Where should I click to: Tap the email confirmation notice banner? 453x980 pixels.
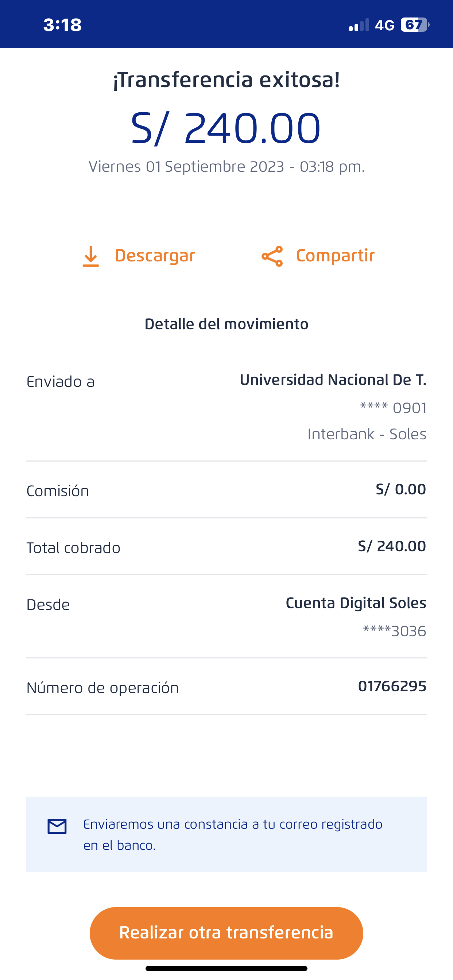click(x=226, y=834)
